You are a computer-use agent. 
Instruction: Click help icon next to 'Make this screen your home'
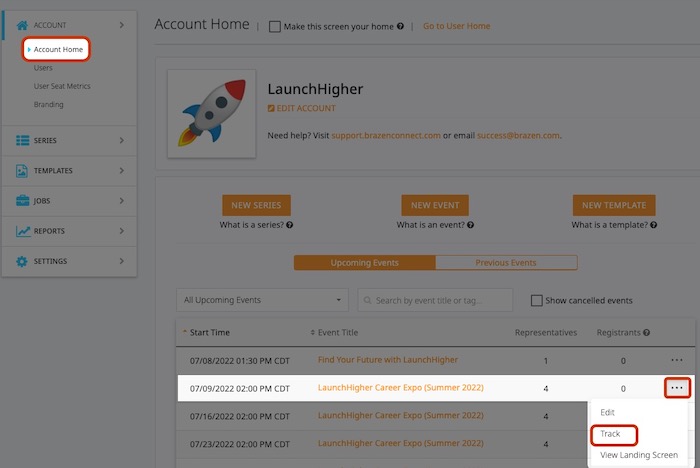click(400, 26)
